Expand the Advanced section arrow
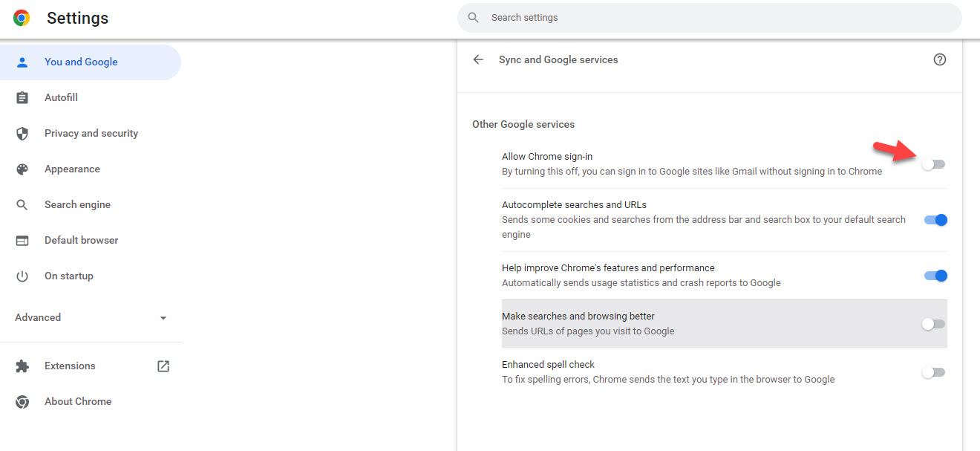This screenshot has width=980, height=451. click(163, 318)
